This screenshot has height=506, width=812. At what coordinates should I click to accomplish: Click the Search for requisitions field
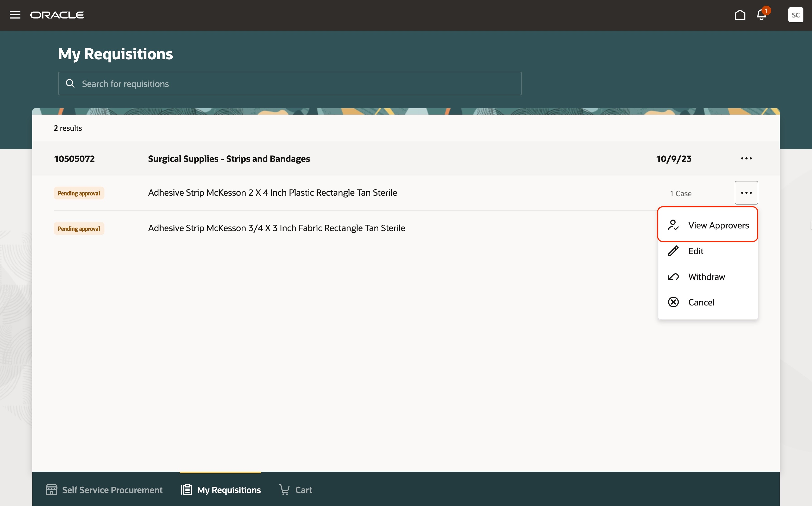coord(295,84)
